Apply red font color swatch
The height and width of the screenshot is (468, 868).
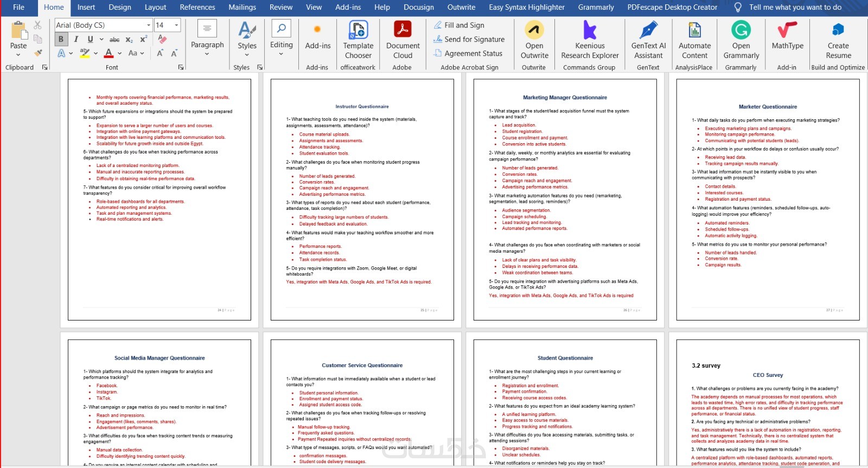tap(108, 53)
